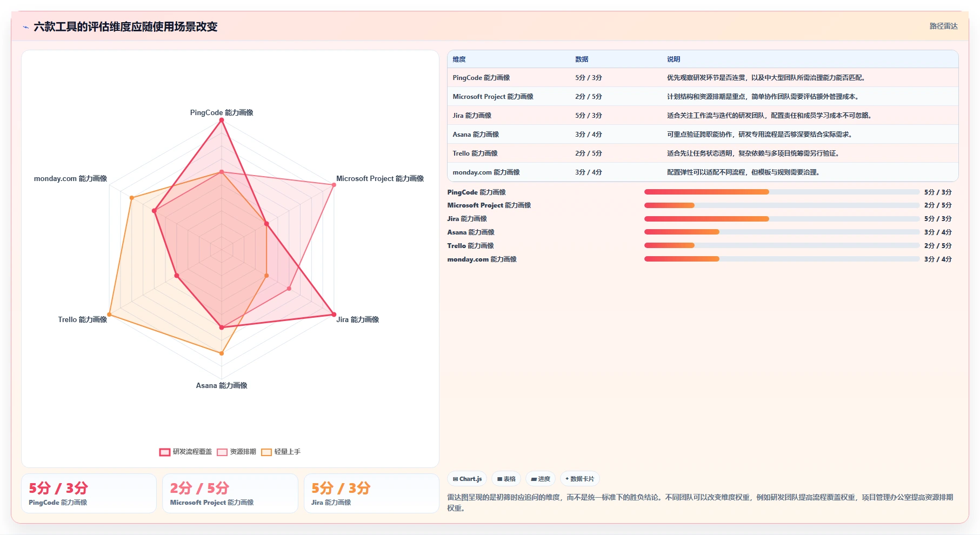Click the orange data point on the Asana axis
980x535 pixels.
pos(221,353)
